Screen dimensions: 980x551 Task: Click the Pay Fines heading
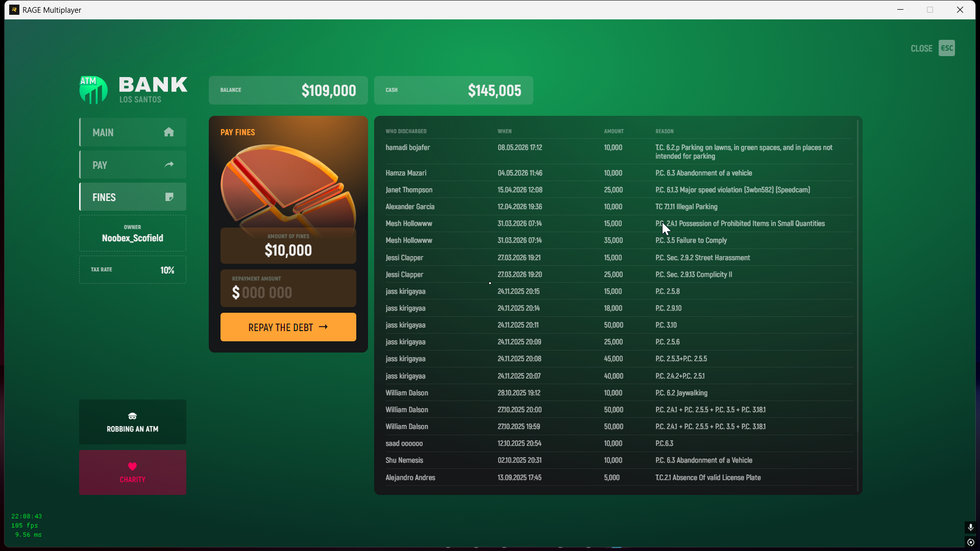(x=238, y=132)
